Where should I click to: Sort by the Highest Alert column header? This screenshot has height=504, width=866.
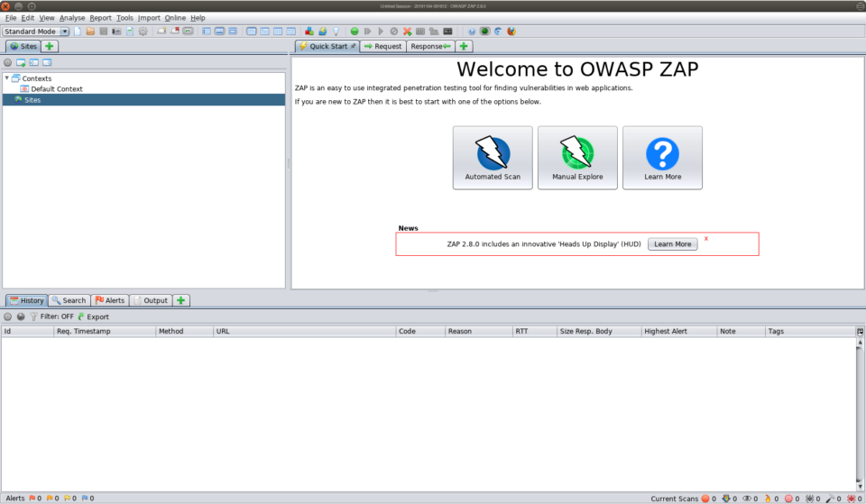pyautogui.click(x=678, y=331)
